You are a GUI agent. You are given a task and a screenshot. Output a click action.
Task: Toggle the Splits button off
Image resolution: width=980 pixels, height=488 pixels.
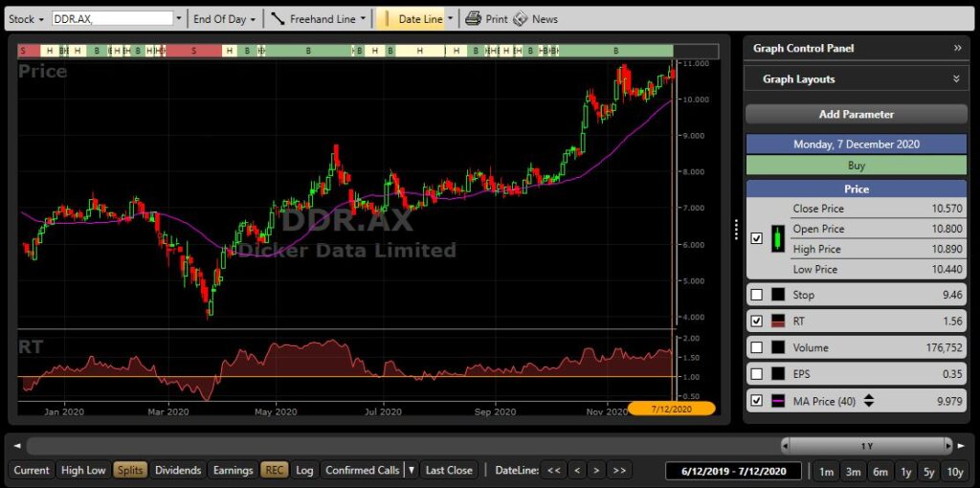[x=130, y=470]
